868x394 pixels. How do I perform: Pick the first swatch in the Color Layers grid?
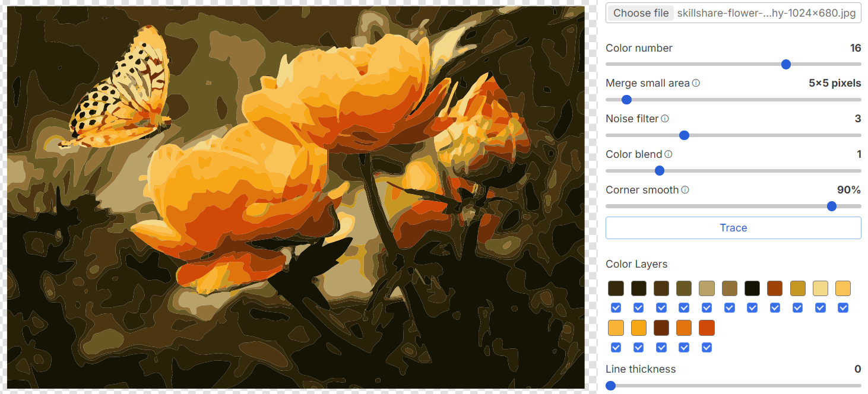click(616, 288)
